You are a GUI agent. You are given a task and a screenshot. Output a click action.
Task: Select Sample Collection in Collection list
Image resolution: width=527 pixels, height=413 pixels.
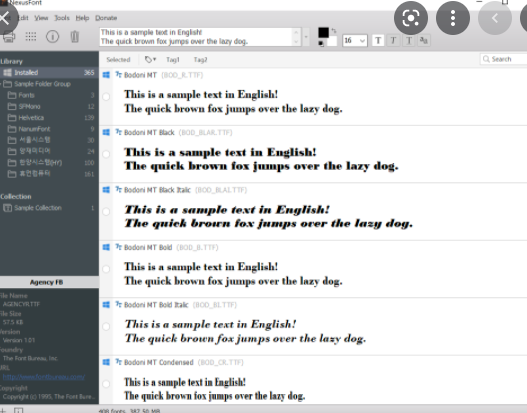49,208
